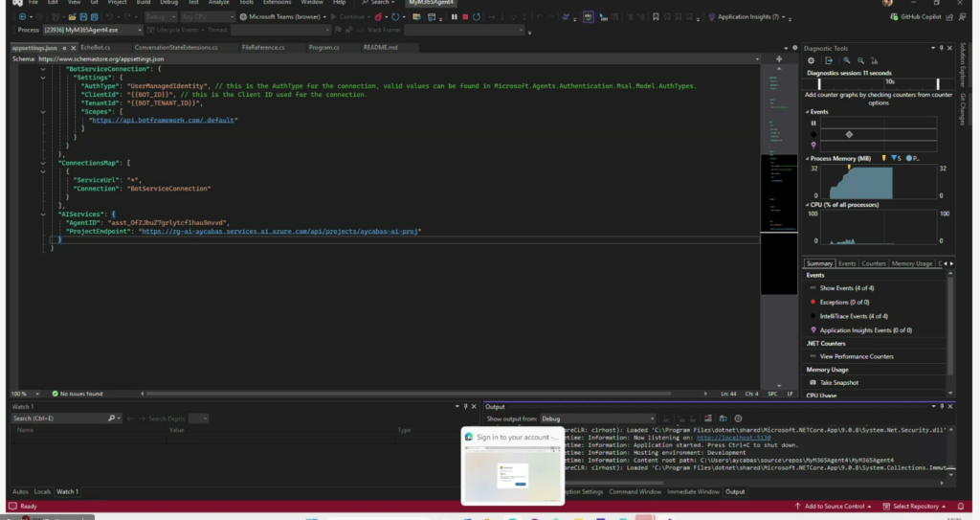Click Take Snapshot link
This screenshot has width=980, height=520.
pos(838,382)
